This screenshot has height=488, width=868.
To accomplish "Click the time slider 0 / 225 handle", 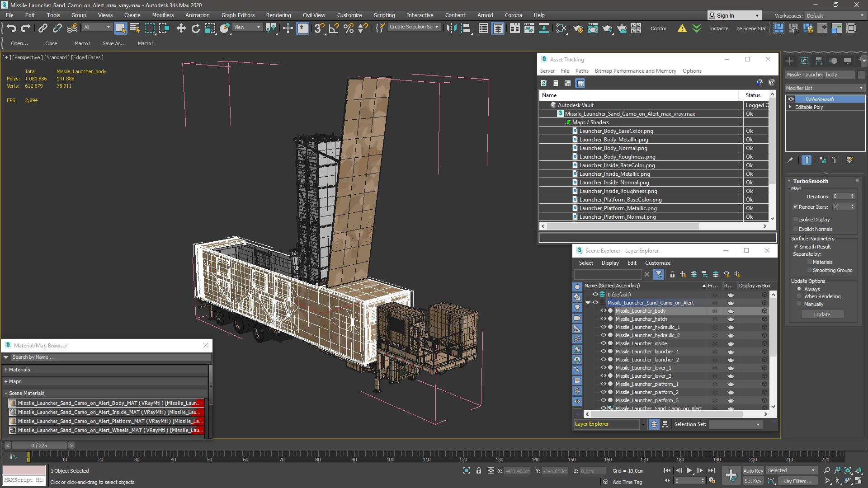I will [39, 446].
